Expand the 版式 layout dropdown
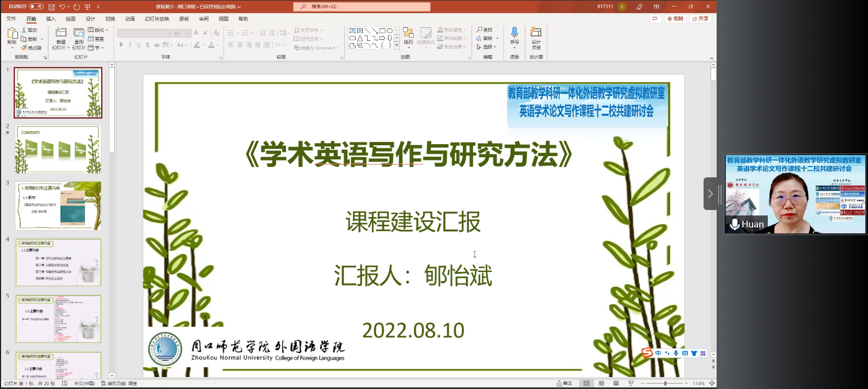Image resolution: width=868 pixels, height=389 pixels. click(x=98, y=30)
